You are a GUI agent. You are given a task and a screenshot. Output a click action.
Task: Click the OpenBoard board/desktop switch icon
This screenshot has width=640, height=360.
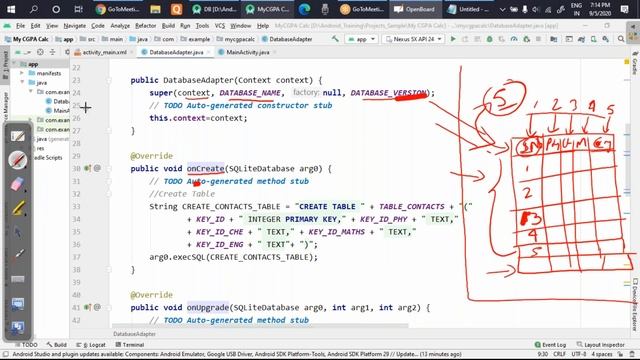18,303
